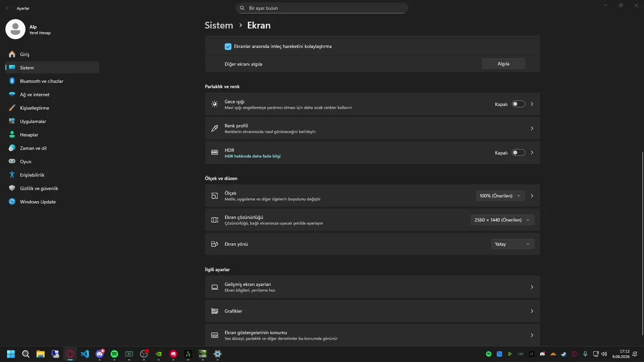The image size is (644, 362).
Task: Open the Ölçek 100% (Önerilen) dropdown
Action: pyautogui.click(x=500, y=196)
